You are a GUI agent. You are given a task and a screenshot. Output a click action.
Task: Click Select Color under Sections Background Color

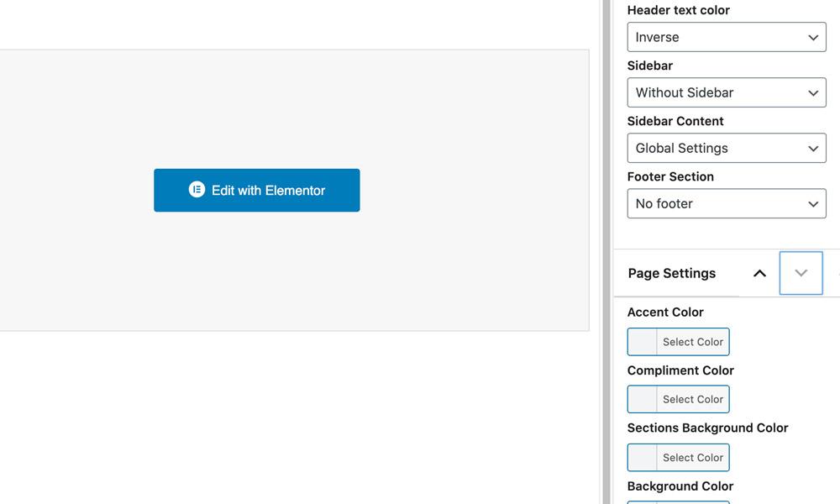click(x=693, y=458)
